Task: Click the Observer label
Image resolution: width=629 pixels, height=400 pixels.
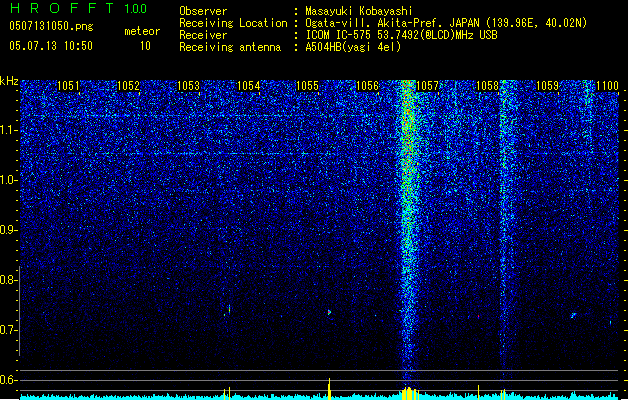Action: 203,11
